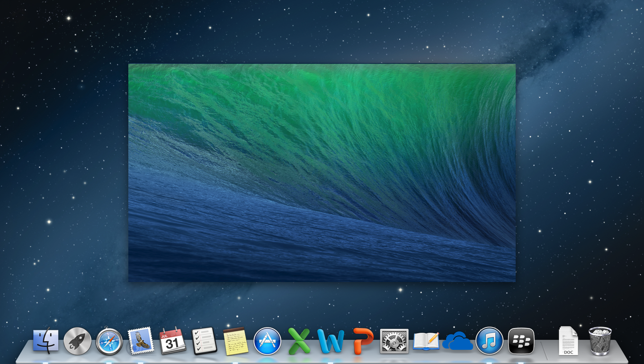Open the open-book with pencil icon
Image resolution: width=644 pixels, height=364 pixels.
point(426,341)
